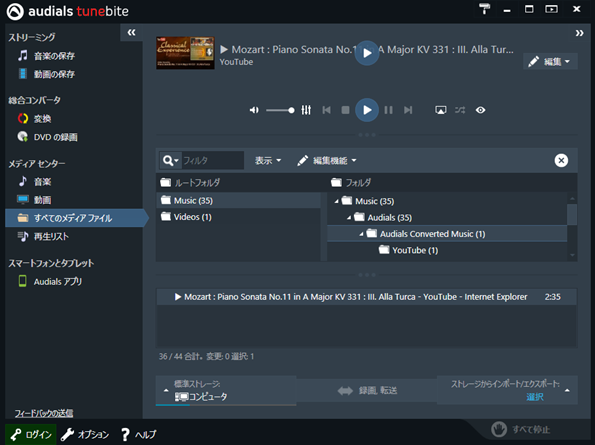Image resolution: width=595 pixels, height=445 pixels.
Task: Click the ログイン button
Action: point(31,434)
